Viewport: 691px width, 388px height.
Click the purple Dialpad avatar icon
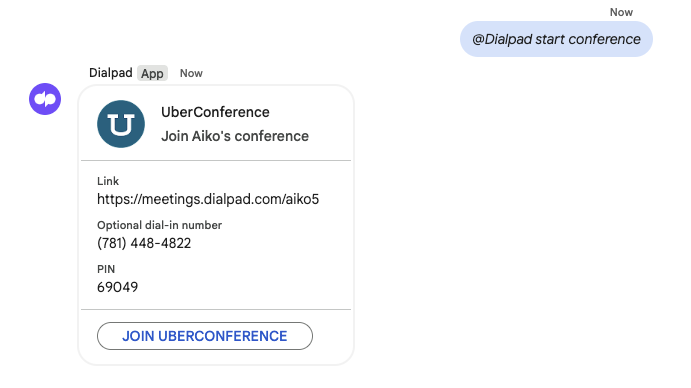[x=45, y=99]
